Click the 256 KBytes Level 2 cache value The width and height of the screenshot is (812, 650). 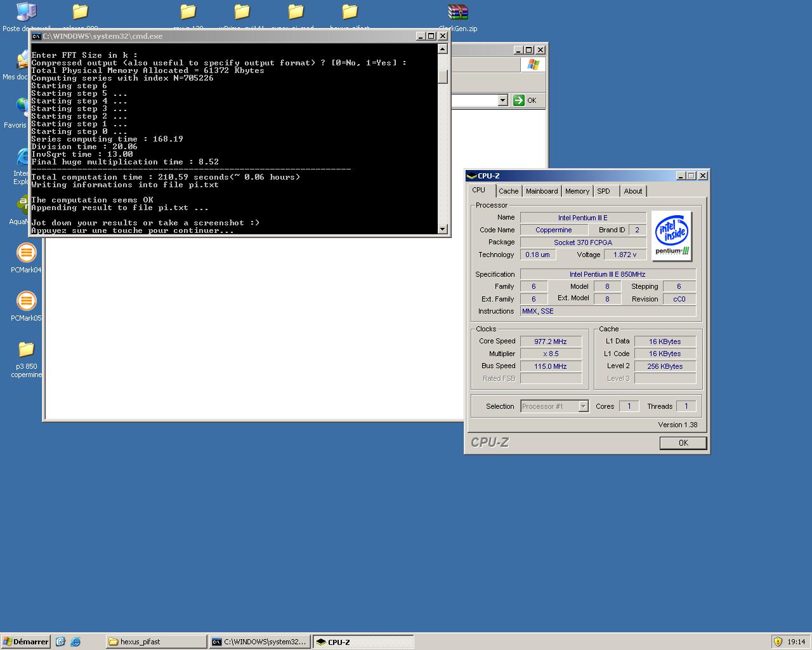click(665, 366)
